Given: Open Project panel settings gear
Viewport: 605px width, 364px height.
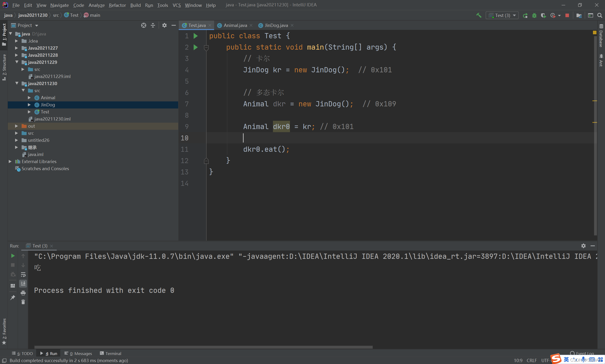Looking at the screenshot, I should click(164, 26).
